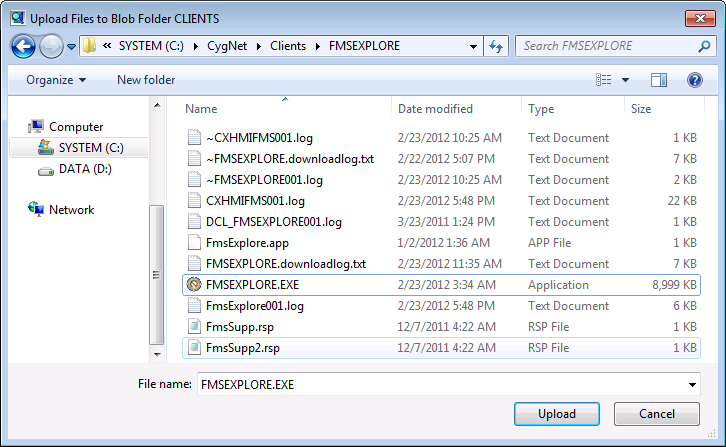Sort by the Date modified column header
Viewport: 726px width, 447px height.
[x=435, y=109]
